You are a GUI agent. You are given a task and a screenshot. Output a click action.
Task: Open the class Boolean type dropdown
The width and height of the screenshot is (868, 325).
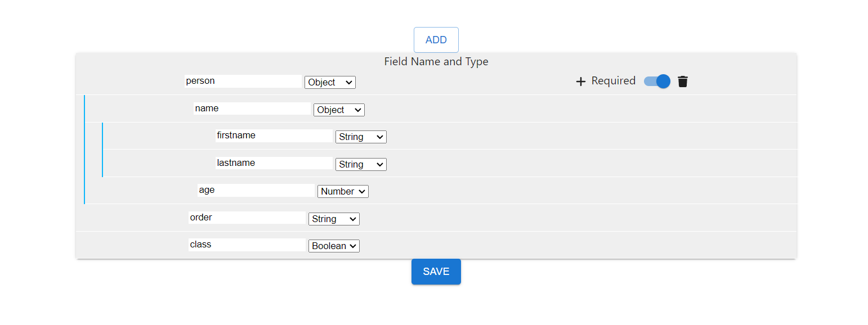click(x=334, y=246)
